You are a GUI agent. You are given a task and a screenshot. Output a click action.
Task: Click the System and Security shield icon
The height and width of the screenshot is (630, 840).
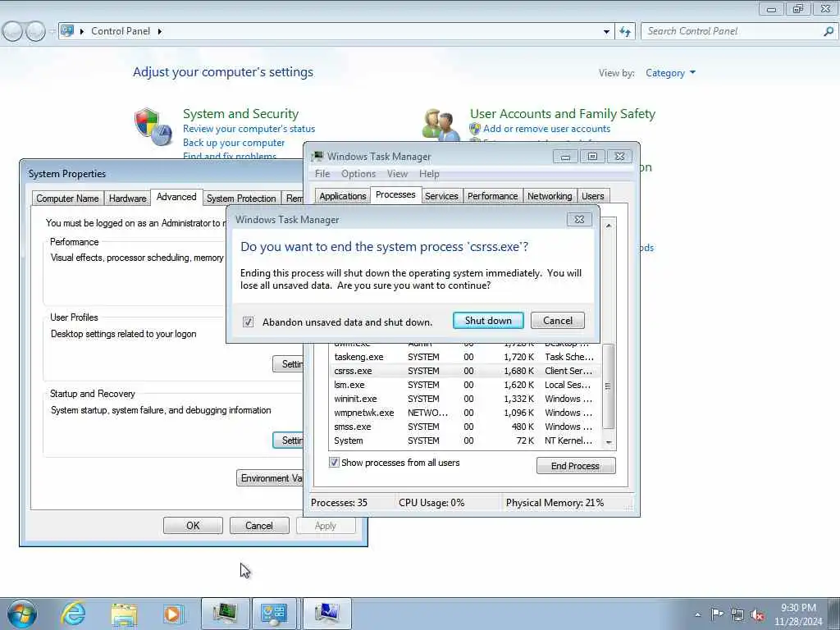[153, 127]
